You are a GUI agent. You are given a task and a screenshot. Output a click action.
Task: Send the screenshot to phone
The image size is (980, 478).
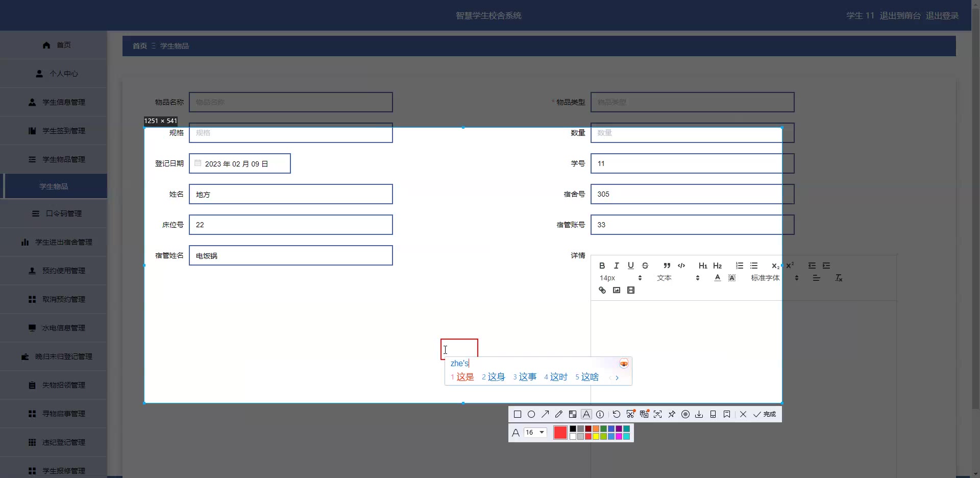713,414
